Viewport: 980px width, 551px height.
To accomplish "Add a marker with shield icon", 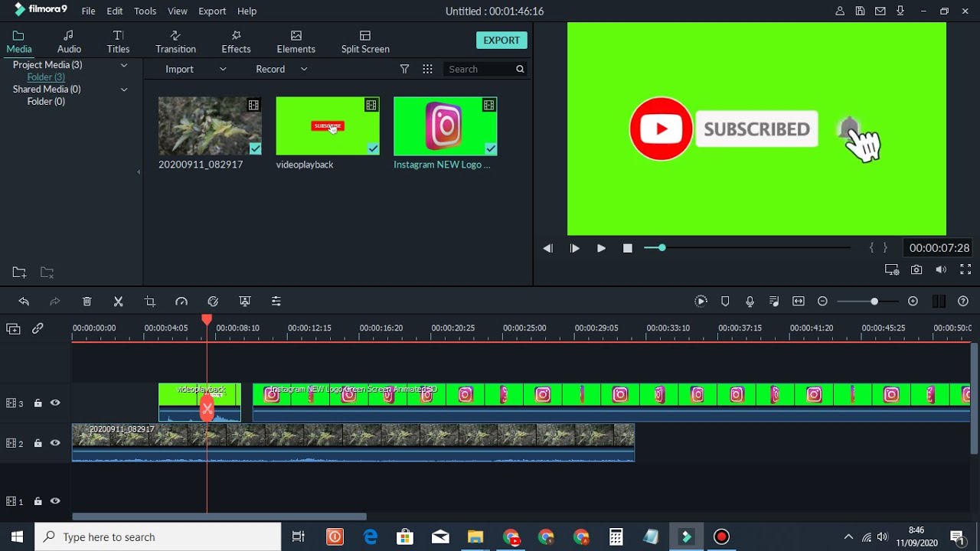I will coord(725,302).
